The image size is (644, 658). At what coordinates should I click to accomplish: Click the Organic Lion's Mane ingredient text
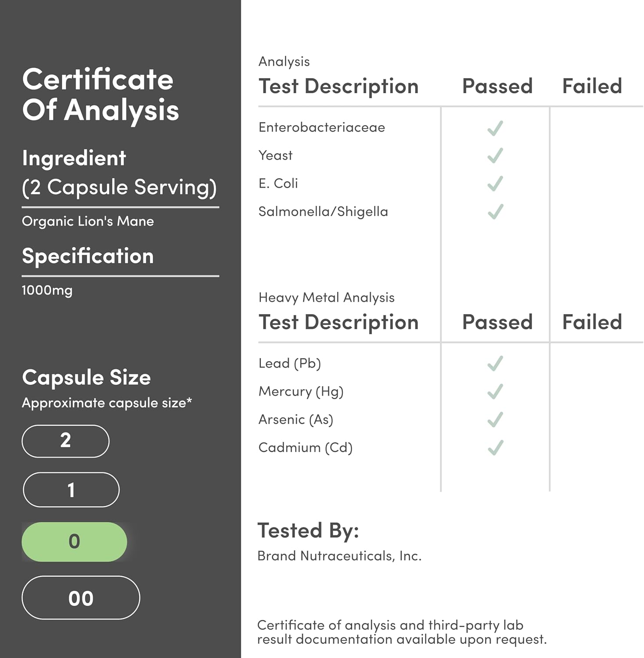tap(88, 221)
